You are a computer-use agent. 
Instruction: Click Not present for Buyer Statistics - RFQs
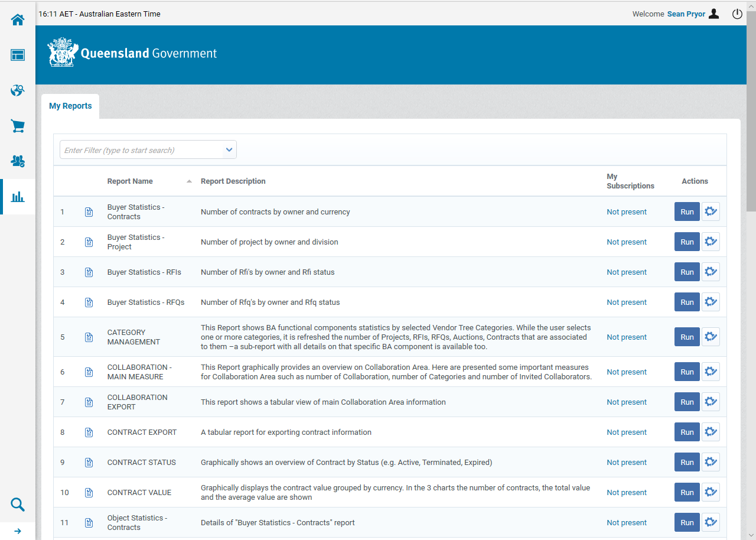coord(626,302)
